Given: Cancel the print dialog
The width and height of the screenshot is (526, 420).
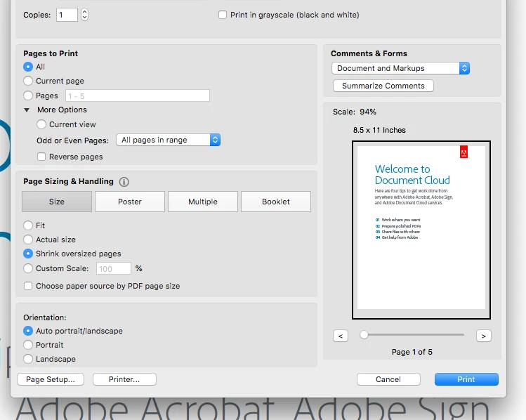Looking at the screenshot, I should [388, 379].
